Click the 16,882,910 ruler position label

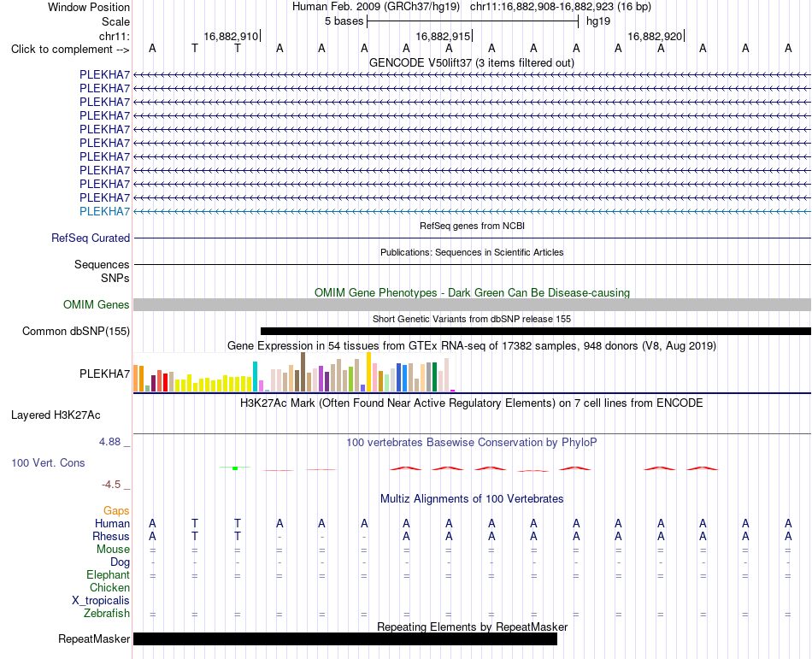point(231,36)
